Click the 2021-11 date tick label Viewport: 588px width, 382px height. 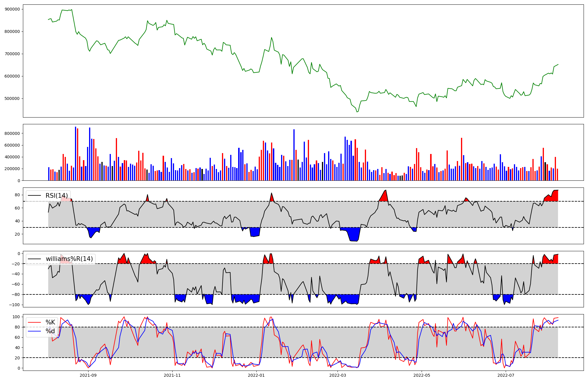[172, 375]
